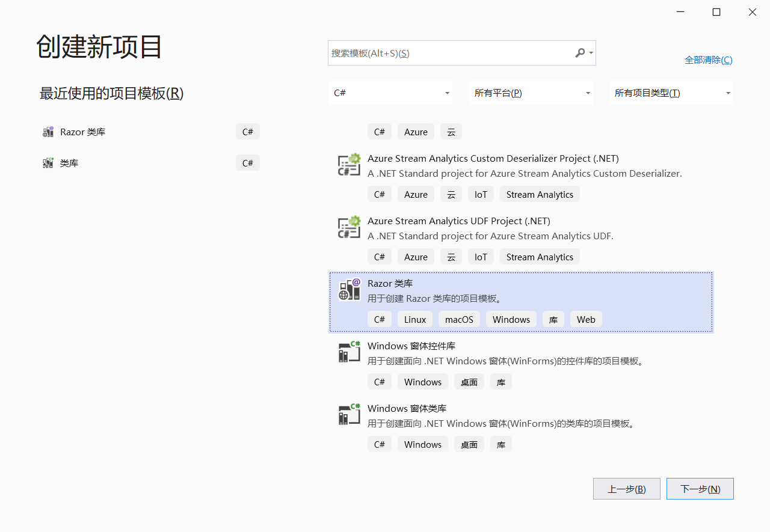Viewport: 770px width, 532px height.
Task: Click the Razor 类库 template icon in list
Action: click(x=349, y=290)
